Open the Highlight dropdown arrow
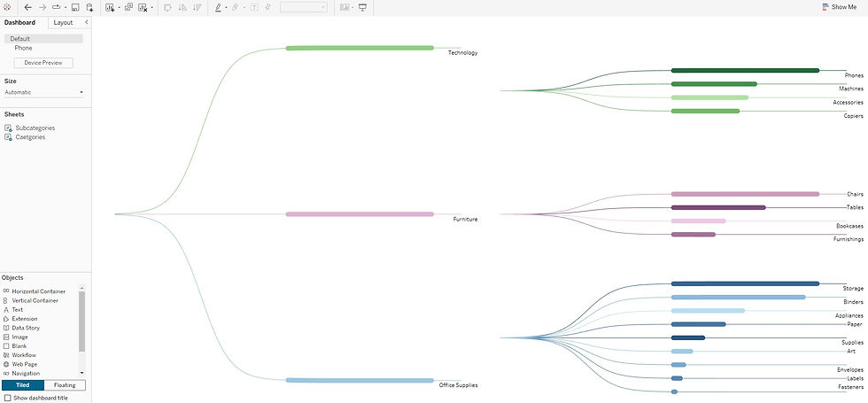This screenshot has height=403, width=868. point(226,8)
